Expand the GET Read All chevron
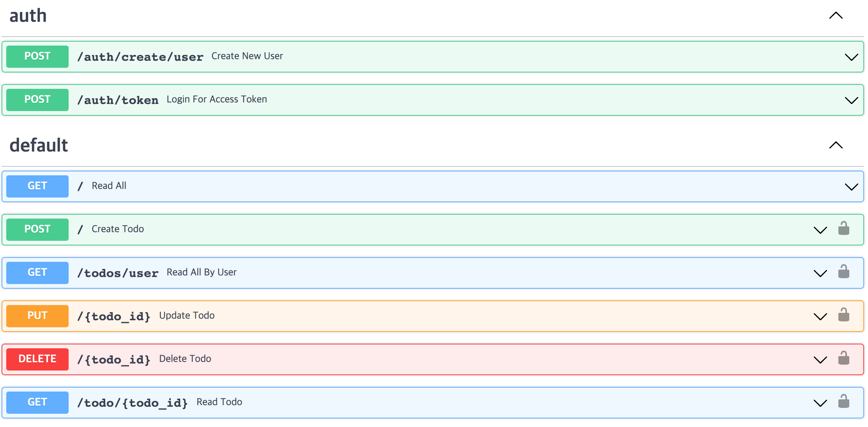Screen dimensions: 868x427 [x=851, y=187]
